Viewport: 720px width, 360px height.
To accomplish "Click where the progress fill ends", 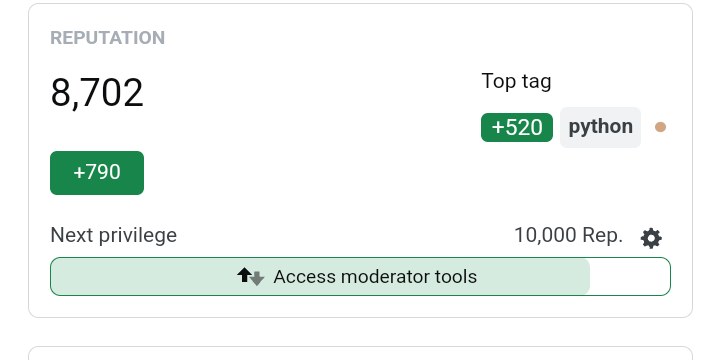I will (x=589, y=276).
